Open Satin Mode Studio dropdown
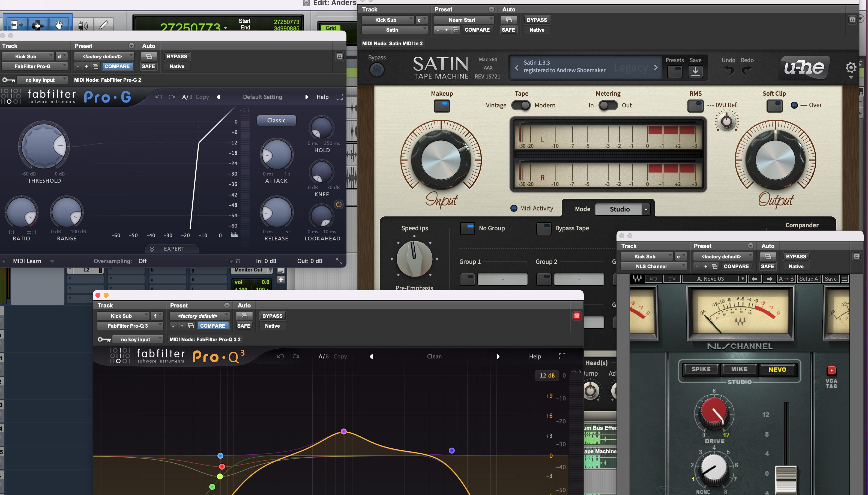The image size is (868, 495). click(622, 209)
